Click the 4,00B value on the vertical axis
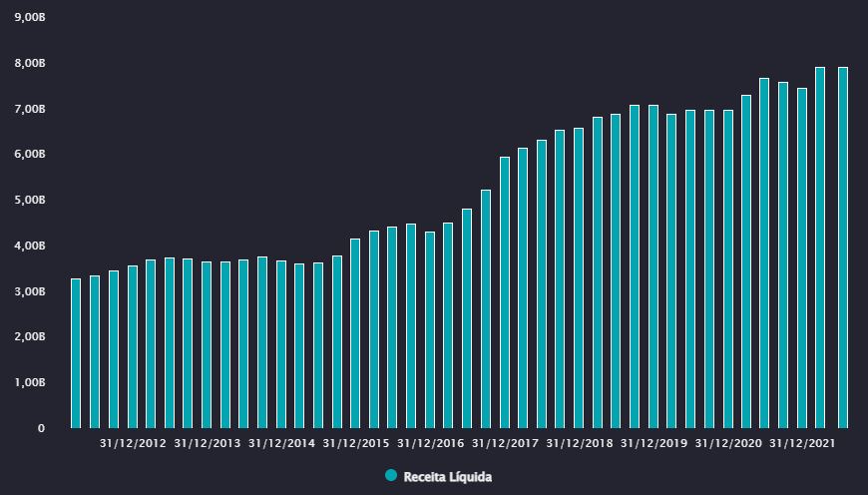Image resolution: width=868 pixels, height=495 pixels. click(x=31, y=246)
